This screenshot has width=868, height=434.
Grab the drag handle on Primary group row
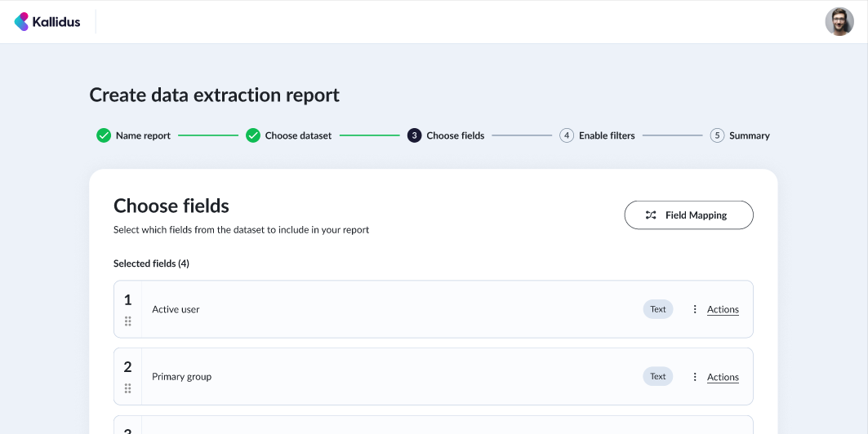click(x=127, y=388)
